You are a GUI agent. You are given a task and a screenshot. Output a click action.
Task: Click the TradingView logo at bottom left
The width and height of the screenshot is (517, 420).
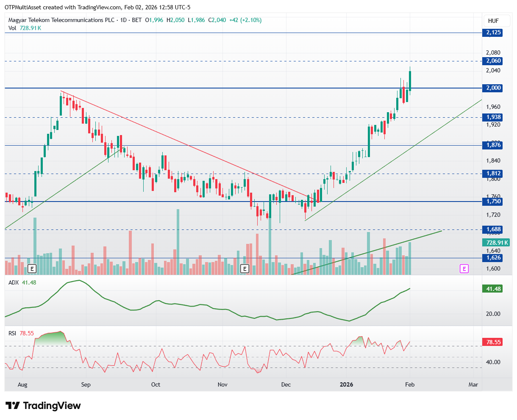coord(43,406)
